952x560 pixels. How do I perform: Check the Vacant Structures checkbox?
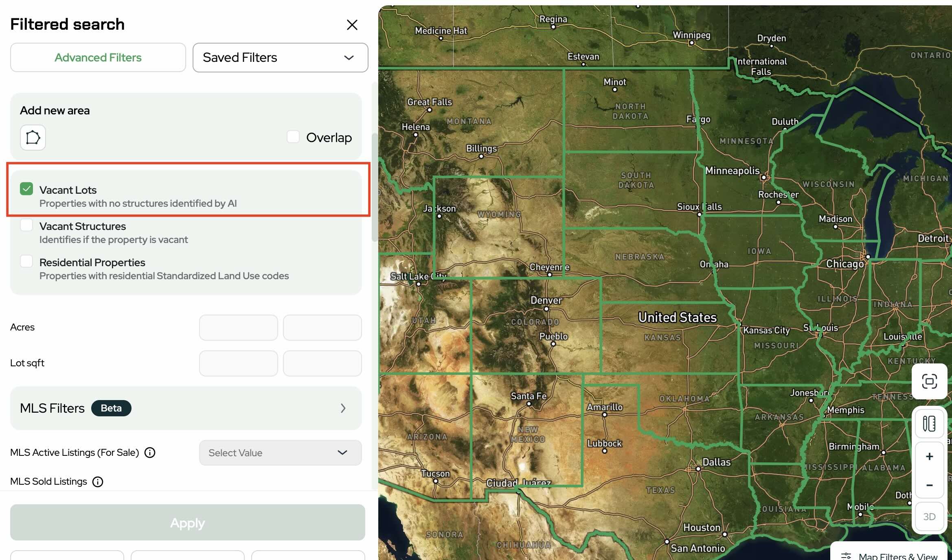tap(26, 225)
